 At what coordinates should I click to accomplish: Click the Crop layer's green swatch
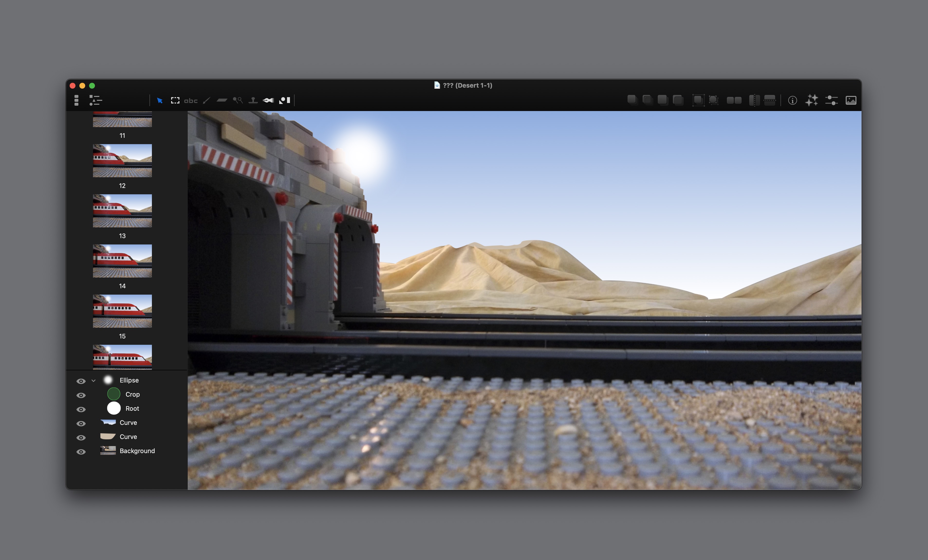[114, 394]
